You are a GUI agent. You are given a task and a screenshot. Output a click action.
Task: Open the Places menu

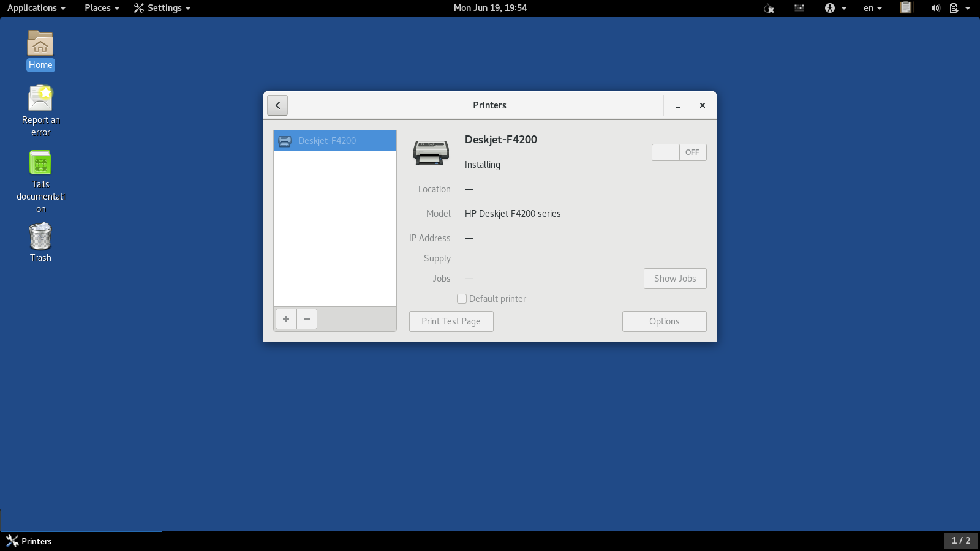pyautogui.click(x=102, y=8)
